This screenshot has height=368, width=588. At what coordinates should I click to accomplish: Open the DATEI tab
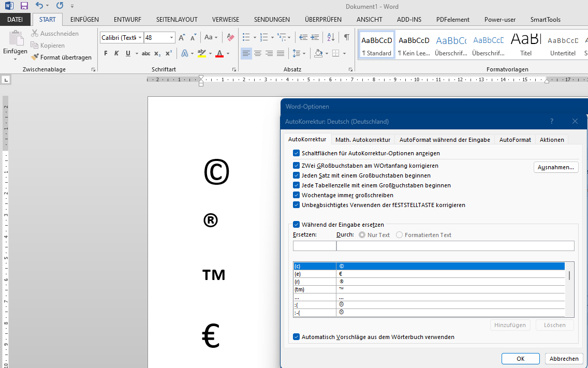tap(15, 20)
